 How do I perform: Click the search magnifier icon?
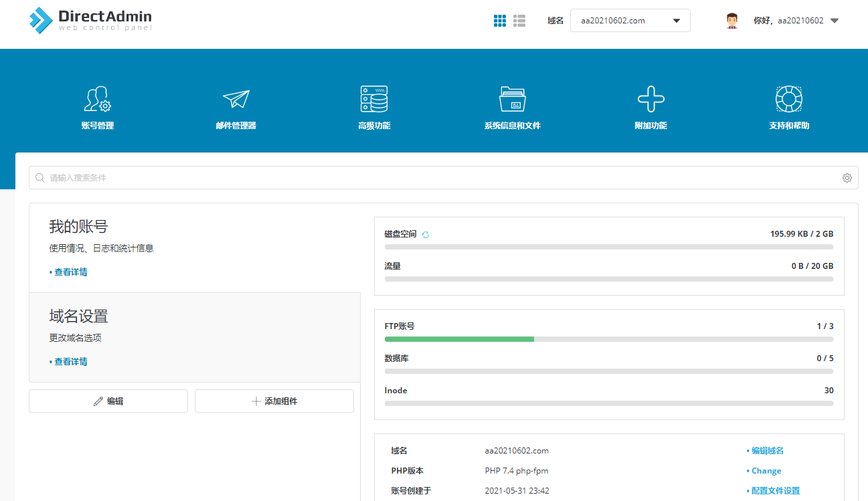click(x=40, y=178)
